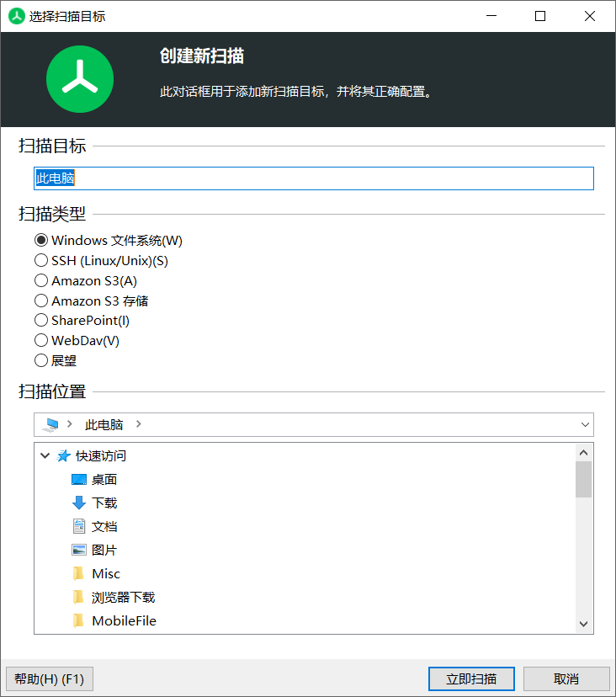The image size is (616, 697).
Task: Open the scan location path dropdown
Action: click(585, 424)
